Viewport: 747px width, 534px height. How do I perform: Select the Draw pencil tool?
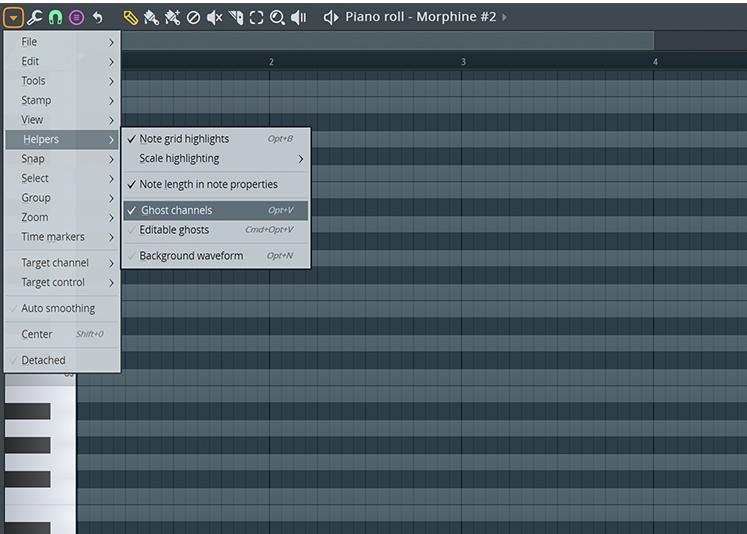130,17
